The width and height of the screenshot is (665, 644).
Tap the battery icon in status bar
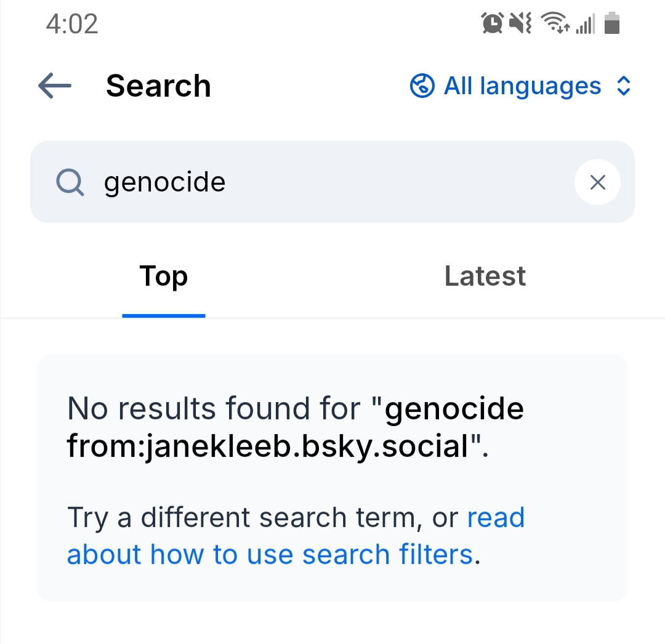pos(612,24)
